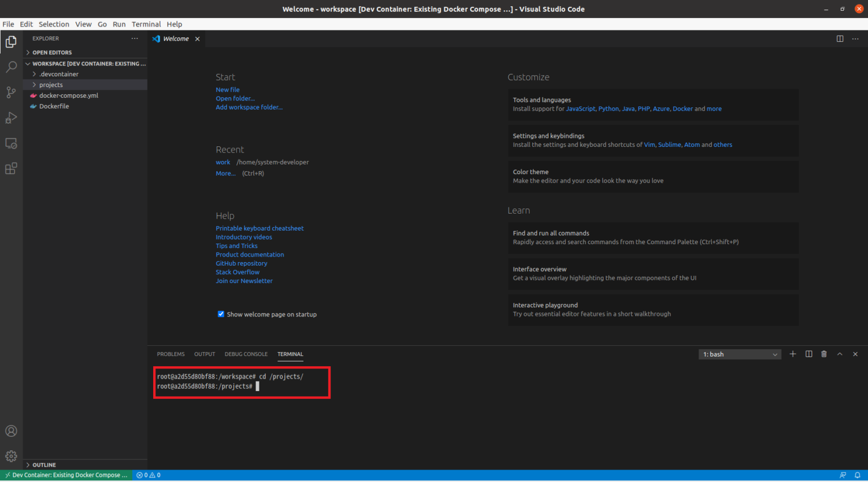Split the editor using the top-right icon
Viewport: 868px width, 482px height.
[x=840, y=38]
